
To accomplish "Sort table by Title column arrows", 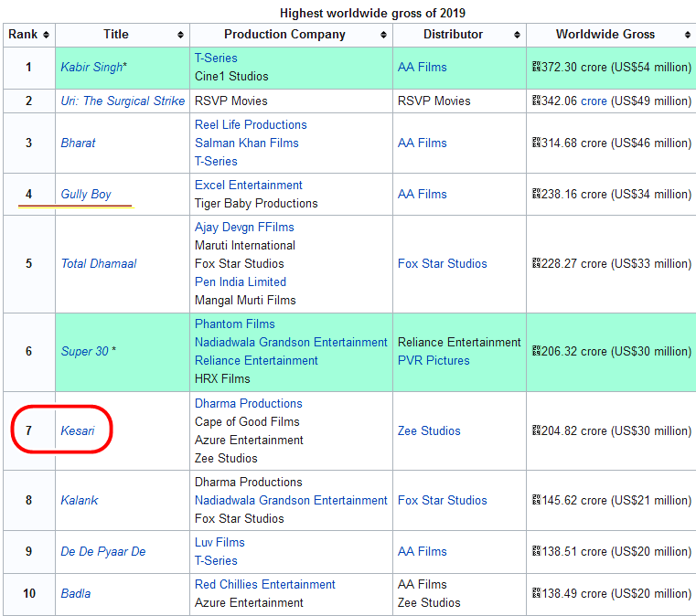I will click(x=180, y=35).
